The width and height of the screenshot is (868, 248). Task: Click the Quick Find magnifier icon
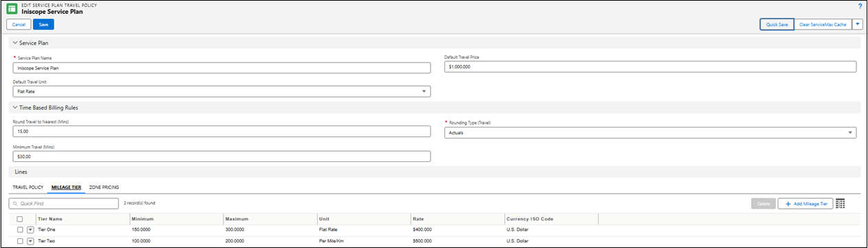coord(15,204)
